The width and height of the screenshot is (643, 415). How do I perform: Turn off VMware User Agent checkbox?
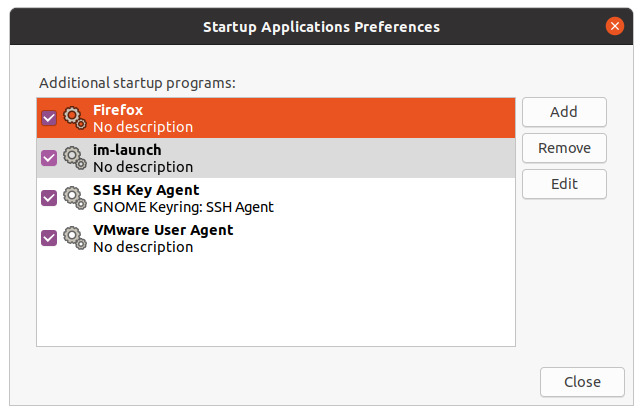pos(49,238)
